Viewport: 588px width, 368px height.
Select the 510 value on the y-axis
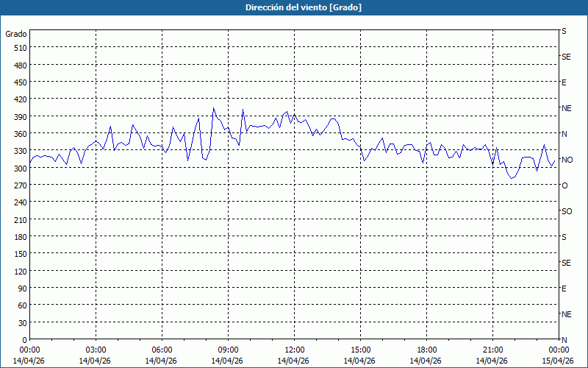pyautogui.click(x=19, y=48)
